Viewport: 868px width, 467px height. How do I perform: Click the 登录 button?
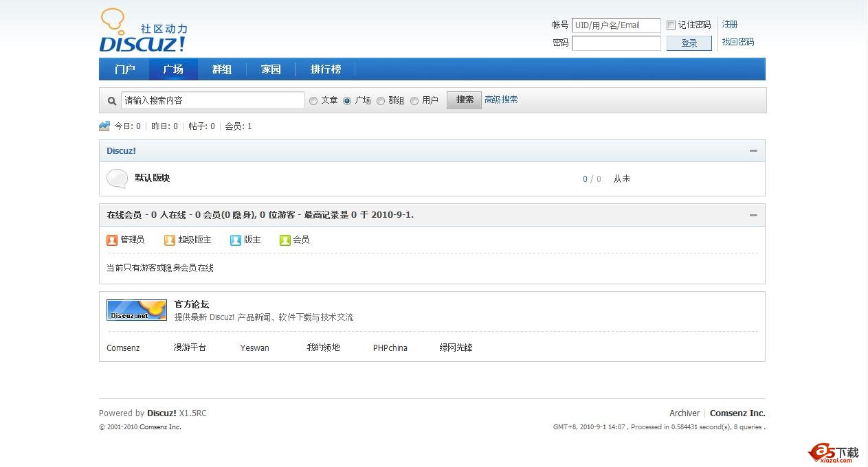(689, 43)
